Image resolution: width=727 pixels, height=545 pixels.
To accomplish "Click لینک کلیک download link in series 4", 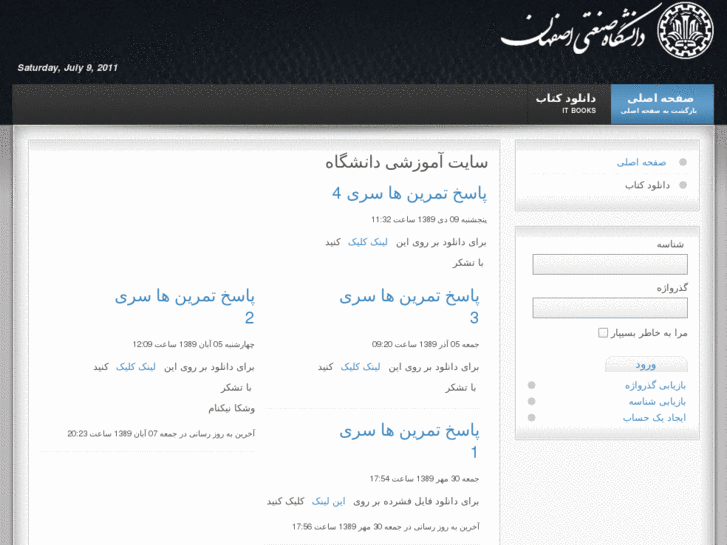I will tap(368, 242).
